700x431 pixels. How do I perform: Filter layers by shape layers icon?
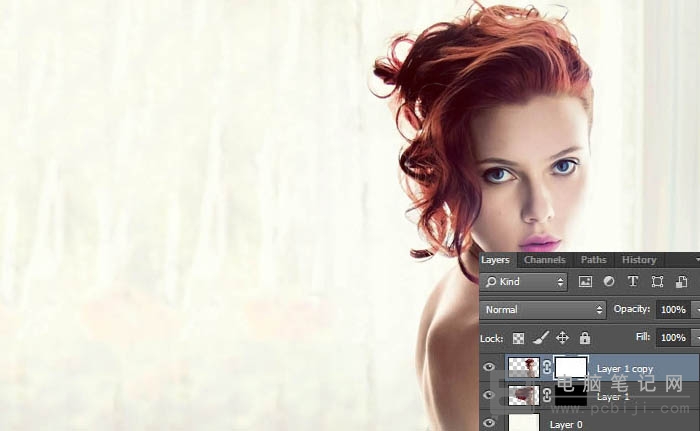point(657,281)
